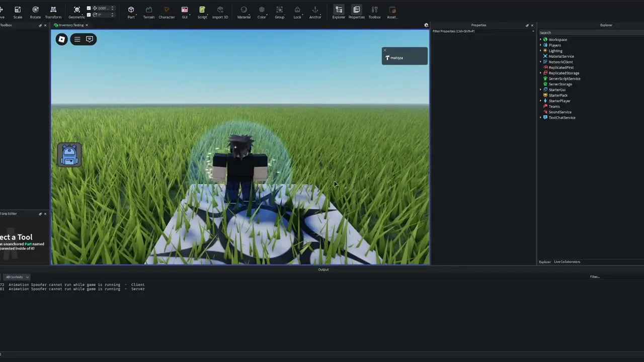Viewport: 644px width, 362px height.
Task: Open the Roblox menu logo button
Action: pos(61,39)
